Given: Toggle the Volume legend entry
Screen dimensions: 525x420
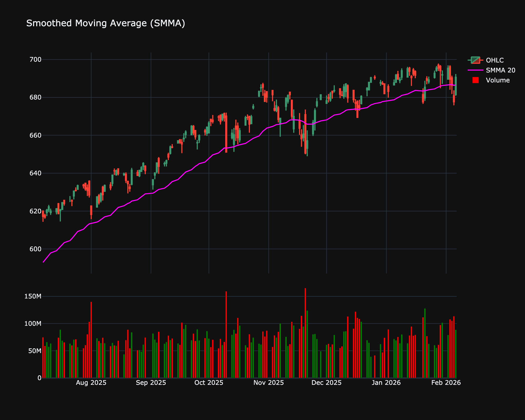Looking at the screenshot, I should tap(497, 80).
